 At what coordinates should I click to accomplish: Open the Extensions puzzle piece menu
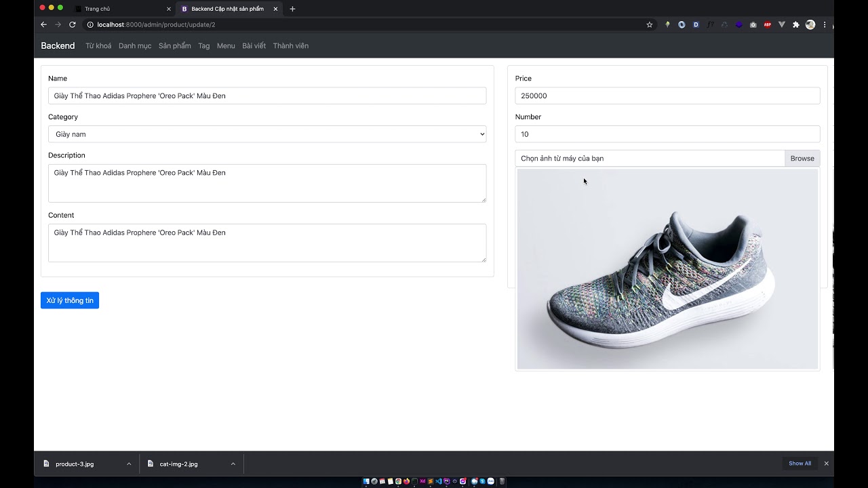(796, 24)
